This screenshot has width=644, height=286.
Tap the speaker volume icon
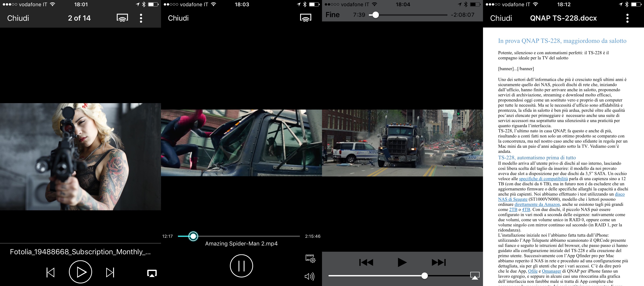click(x=309, y=276)
